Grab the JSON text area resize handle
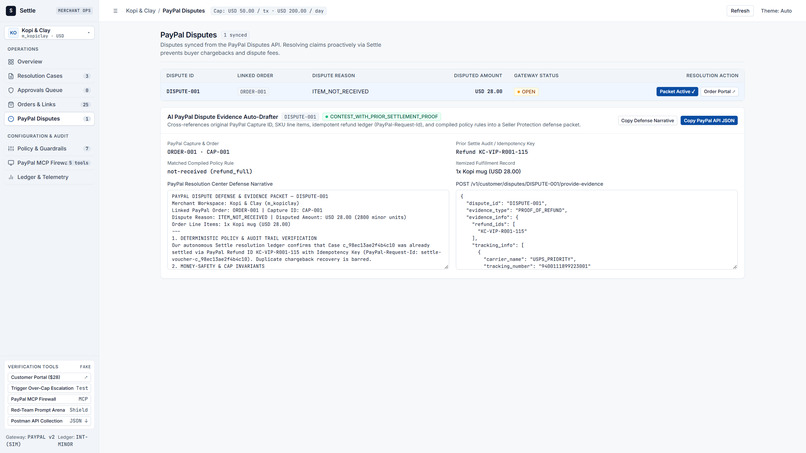Viewport: 806px width, 453px height. coord(735,267)
